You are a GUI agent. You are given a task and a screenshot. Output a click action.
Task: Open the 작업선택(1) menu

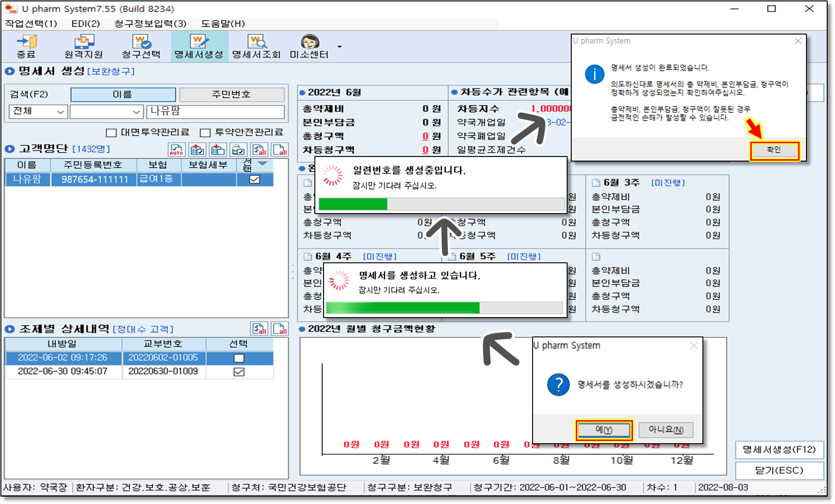pyautogui.click(x=31, y=23)
